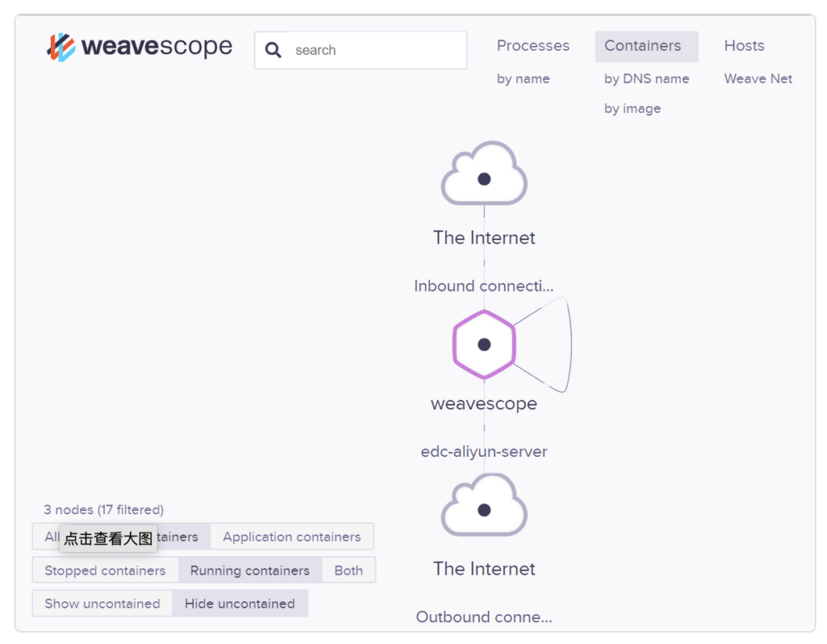
Task: Select the weavescope container hexagon node
Action: click(485, 345)
